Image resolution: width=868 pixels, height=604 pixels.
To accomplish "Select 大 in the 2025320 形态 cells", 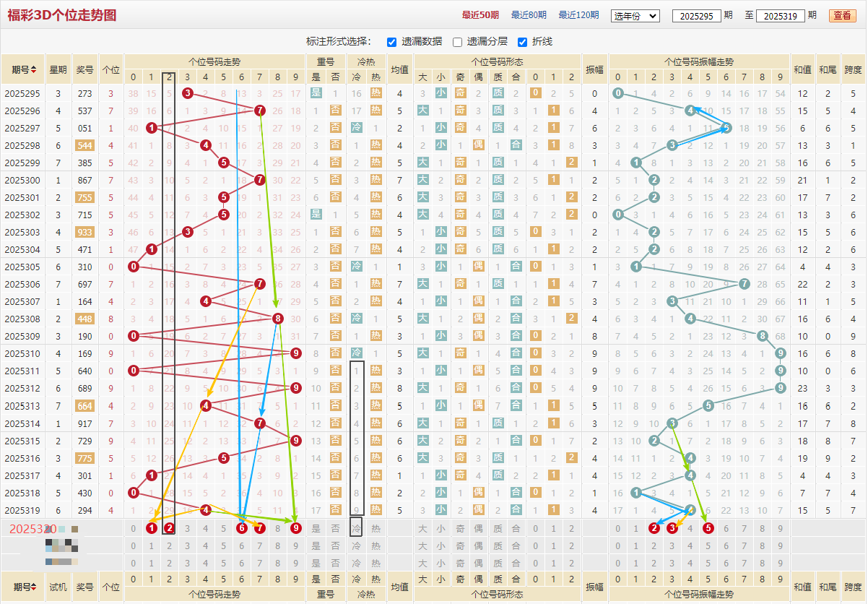I will pos(423,528).
